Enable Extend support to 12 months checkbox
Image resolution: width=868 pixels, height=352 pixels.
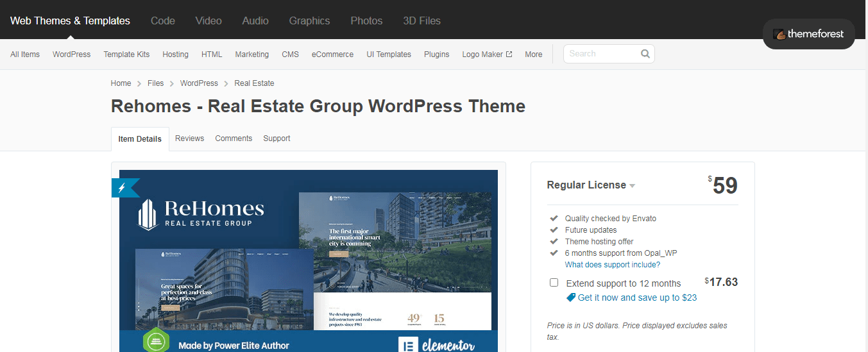click(554, 283)
